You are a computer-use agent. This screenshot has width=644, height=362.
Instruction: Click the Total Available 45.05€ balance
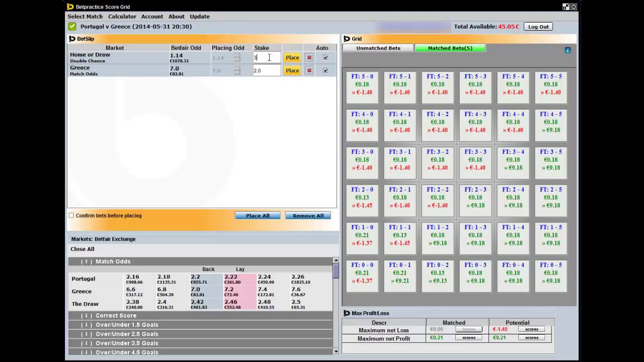(487, 27)
